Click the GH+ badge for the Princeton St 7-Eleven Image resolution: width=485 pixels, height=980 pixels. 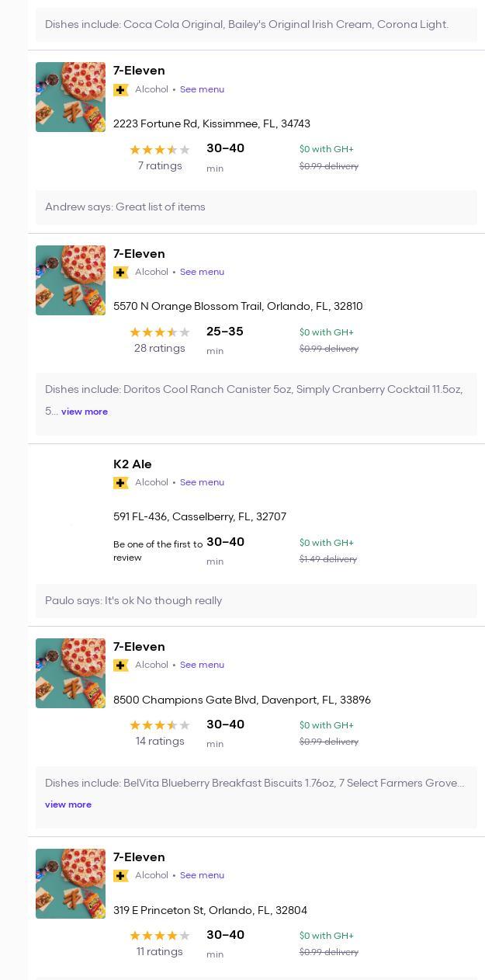(x=121, y=876)
